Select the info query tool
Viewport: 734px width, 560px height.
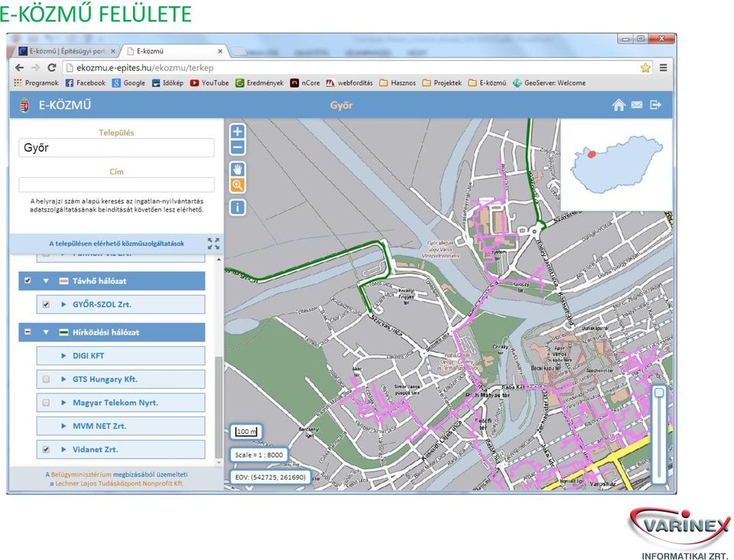pyautogui.click(x=237, y=207)
